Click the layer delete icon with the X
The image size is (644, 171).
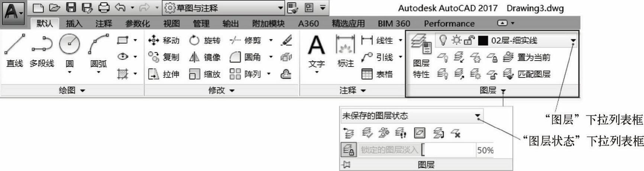tap(456, 133)
